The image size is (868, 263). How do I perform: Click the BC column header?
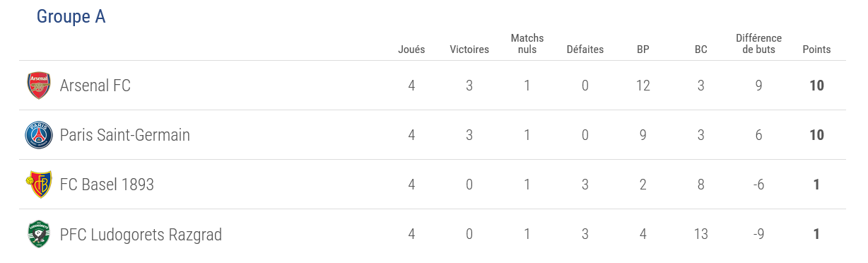701,49
